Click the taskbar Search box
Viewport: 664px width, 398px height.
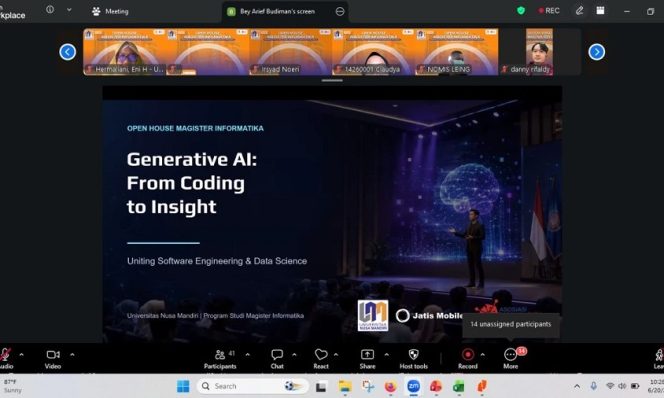[252, 386]
